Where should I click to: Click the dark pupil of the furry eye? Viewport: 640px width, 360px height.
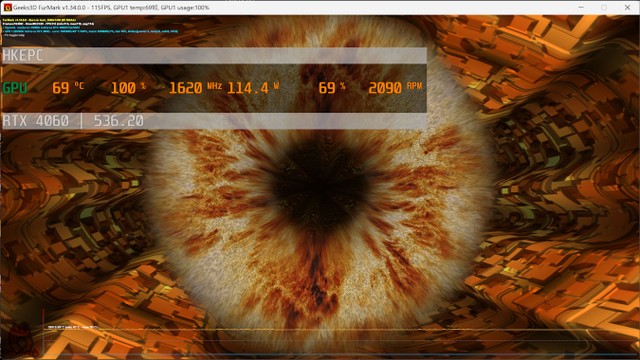coord(320,186)
